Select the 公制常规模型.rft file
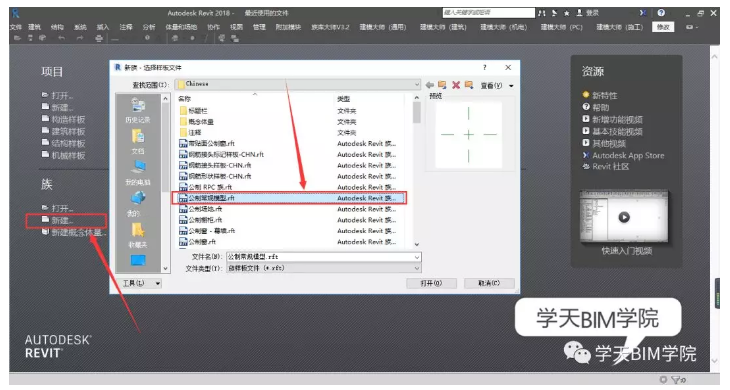The width and height of the screenshot is (730, 390). [289, 198]
